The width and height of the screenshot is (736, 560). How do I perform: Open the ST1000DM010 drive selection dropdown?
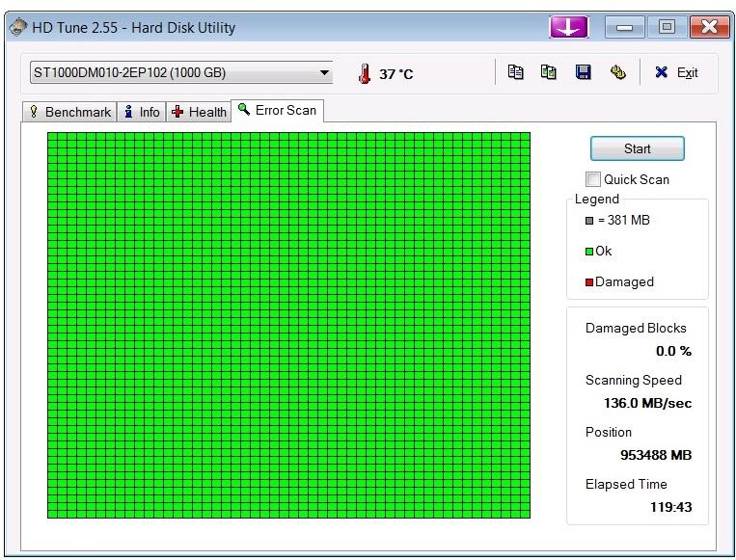pos(180,72)
